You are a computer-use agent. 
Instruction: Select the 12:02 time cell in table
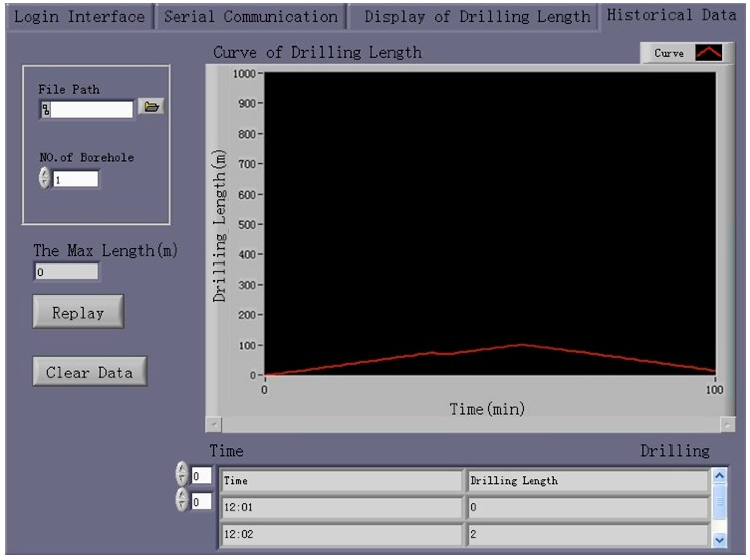pos(341,535)
